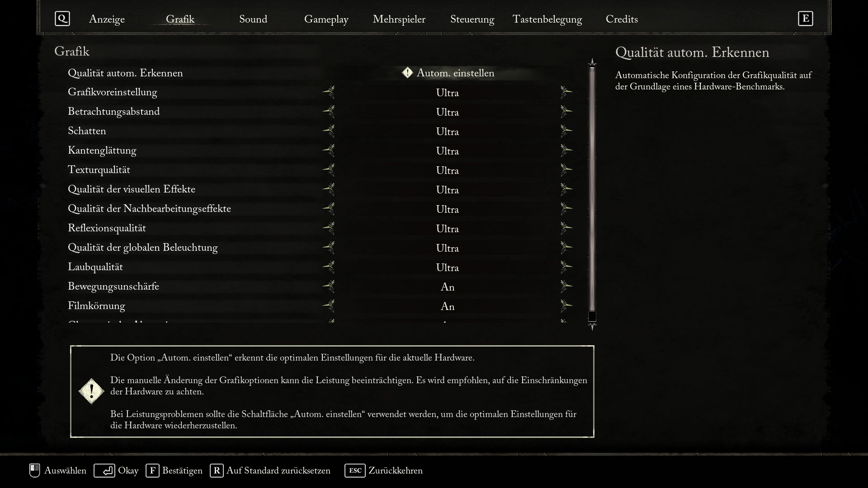Click the right arrow icon beside Texturqualität
868x488 pixels.
click(566, 170)
